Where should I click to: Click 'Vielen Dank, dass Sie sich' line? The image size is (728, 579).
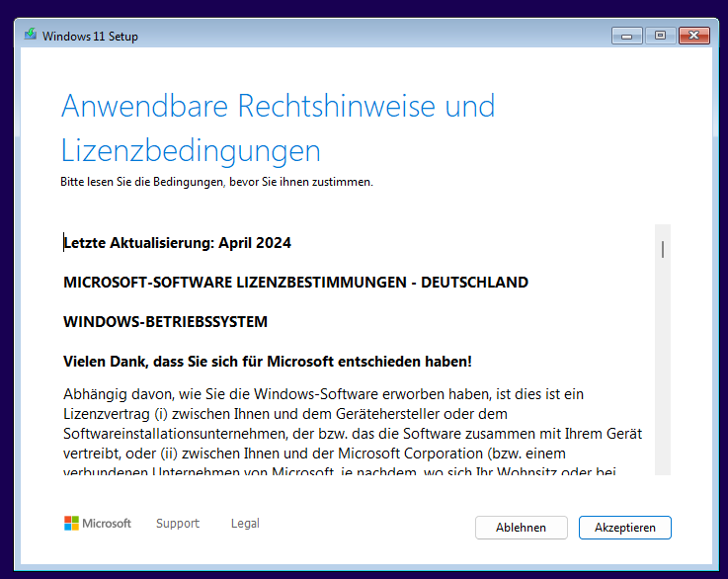point(268,362)
